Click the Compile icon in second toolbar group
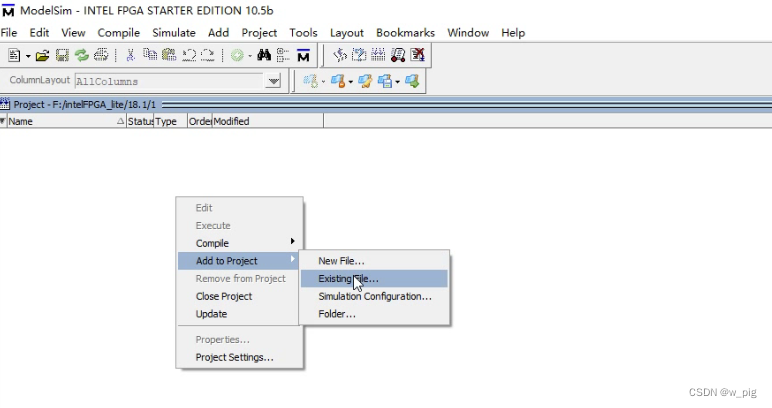Image resolution: width=772 pixels, height=408 pixels. pyautogui.click(x=340, y=55)
